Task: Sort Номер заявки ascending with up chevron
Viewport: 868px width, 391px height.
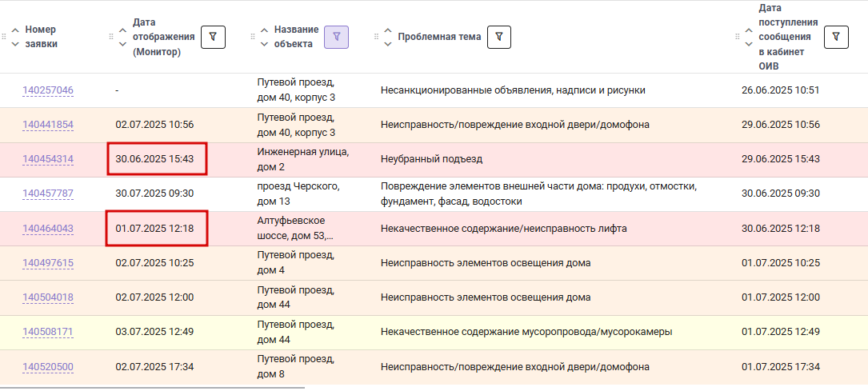Action: 15,30
